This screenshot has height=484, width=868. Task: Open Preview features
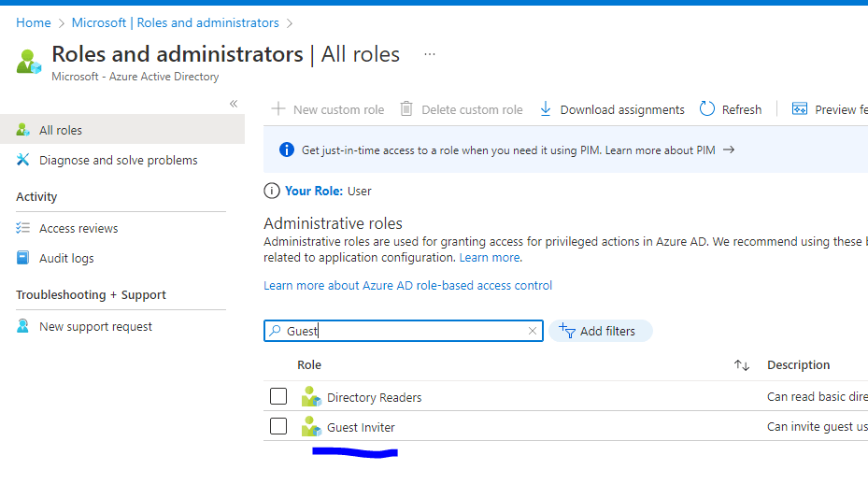tap(830, 109)
